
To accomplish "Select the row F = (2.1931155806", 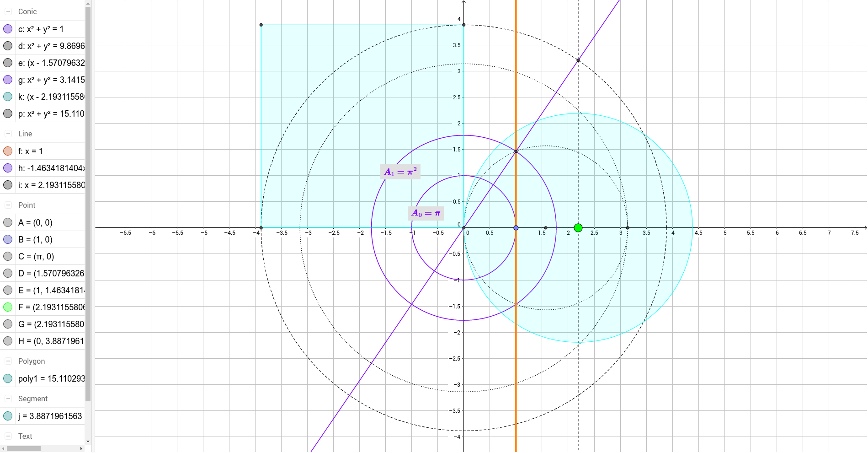I will (x=43, y=307).
